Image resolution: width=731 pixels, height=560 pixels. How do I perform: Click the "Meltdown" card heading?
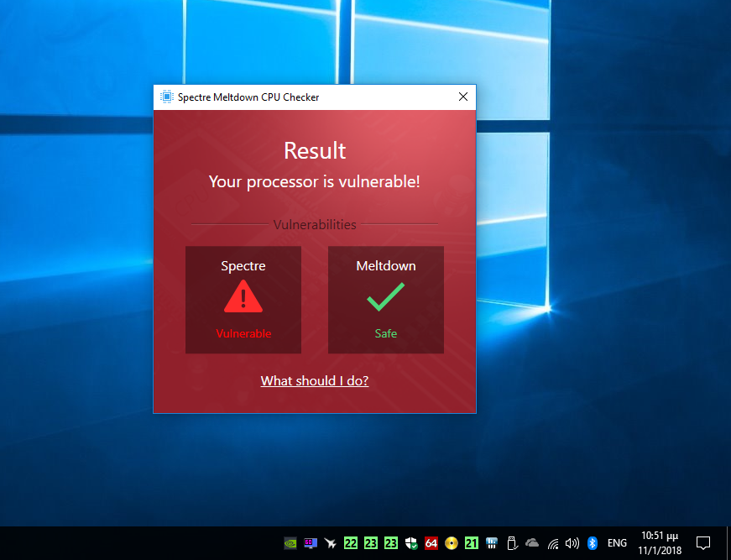(x=385, y=266)
